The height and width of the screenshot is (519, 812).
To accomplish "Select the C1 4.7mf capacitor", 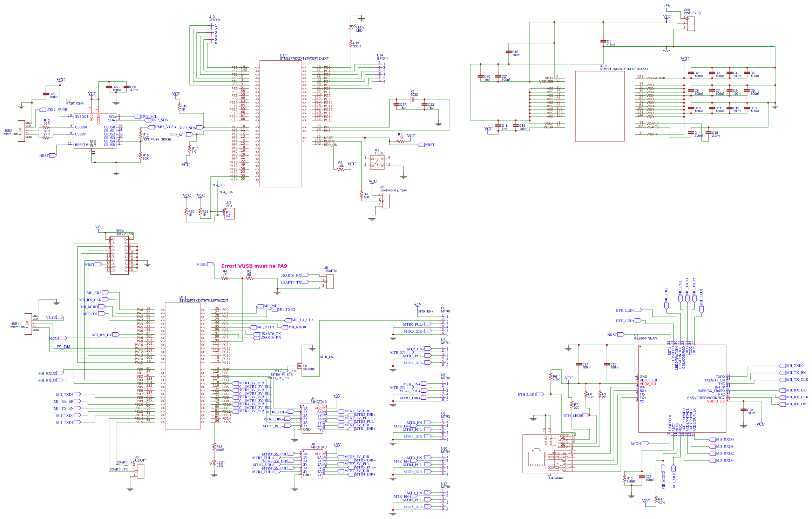I will click(604, 40).
